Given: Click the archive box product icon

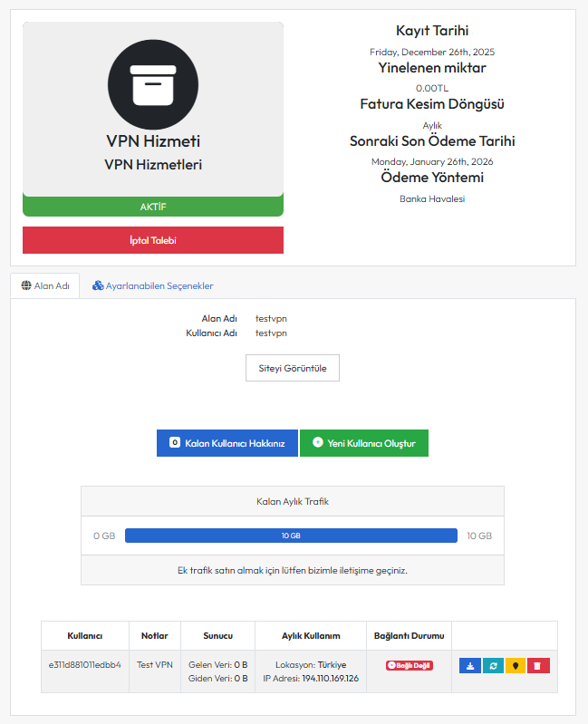Looking at the screenshot, I should pos(152,84).
